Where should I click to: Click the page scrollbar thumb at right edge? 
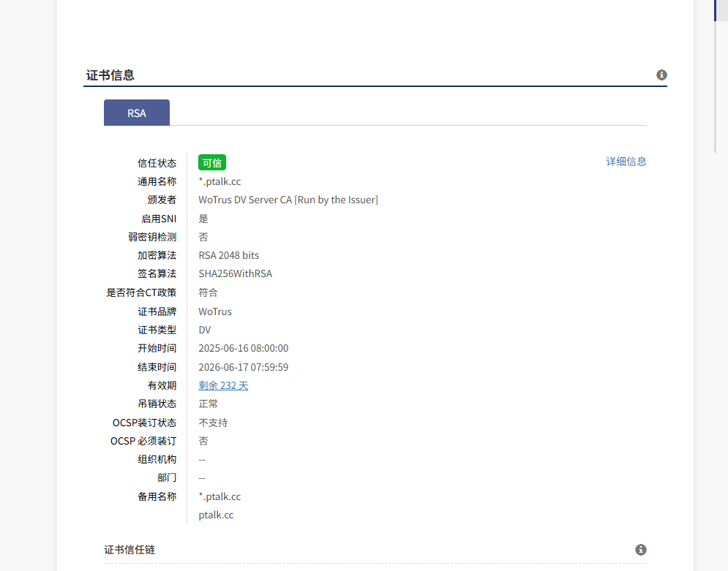pos(716,10)
